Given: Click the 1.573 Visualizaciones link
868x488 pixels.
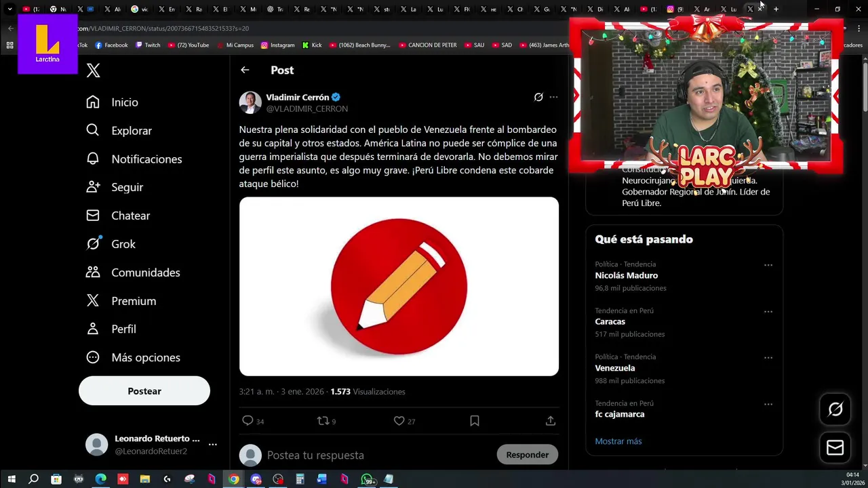Looking at the screenshot, I should click(x=368, y=392).
